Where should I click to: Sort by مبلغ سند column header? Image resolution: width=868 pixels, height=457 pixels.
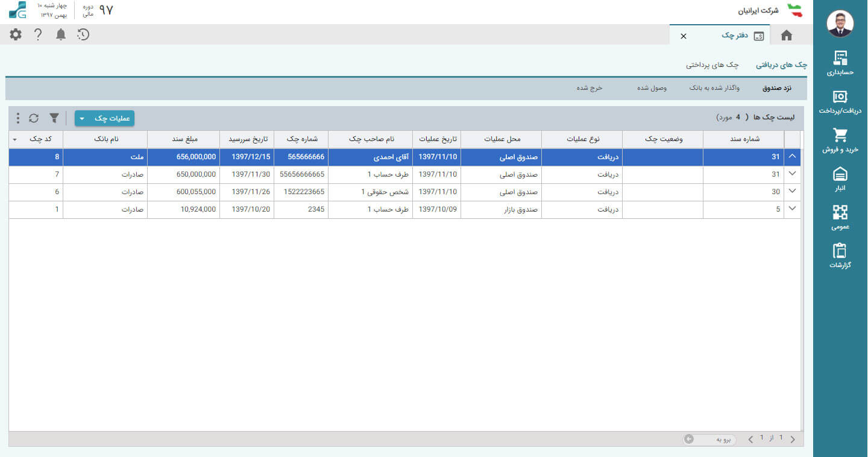(x=183, y=139)
